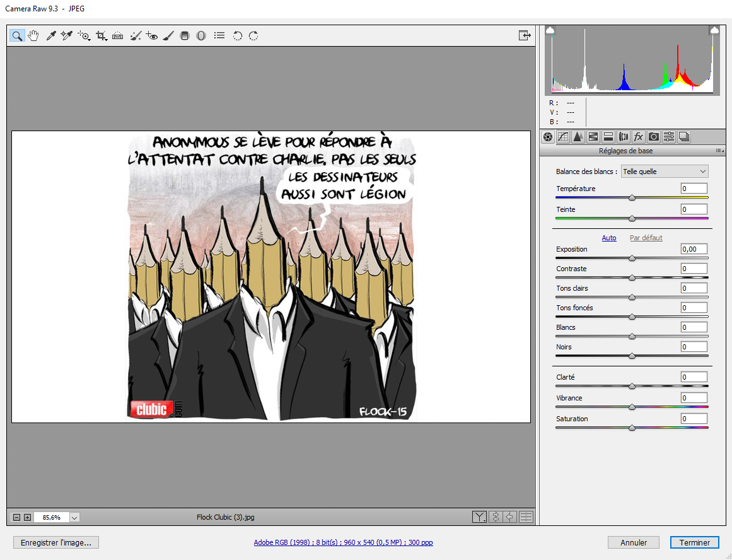The width and height of the screenshot is (732, 560).
Task: Activate the Spot Removal tool
Action: point(136,35)
